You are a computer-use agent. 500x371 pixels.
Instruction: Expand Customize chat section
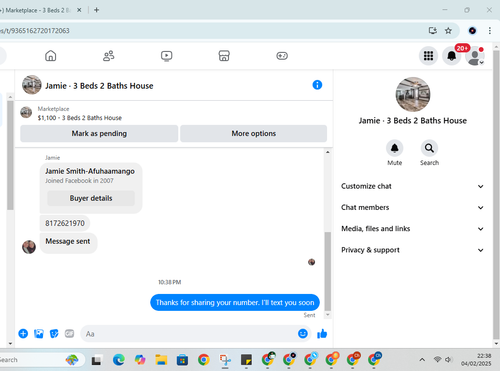click(412, 186)
